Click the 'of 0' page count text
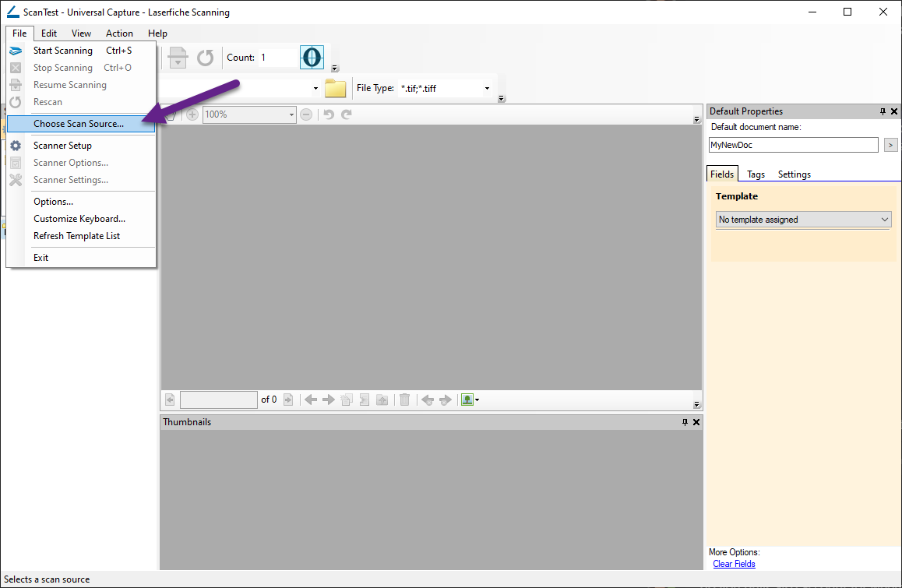Viewport: 902px width, 588px height. click(269, 400)
